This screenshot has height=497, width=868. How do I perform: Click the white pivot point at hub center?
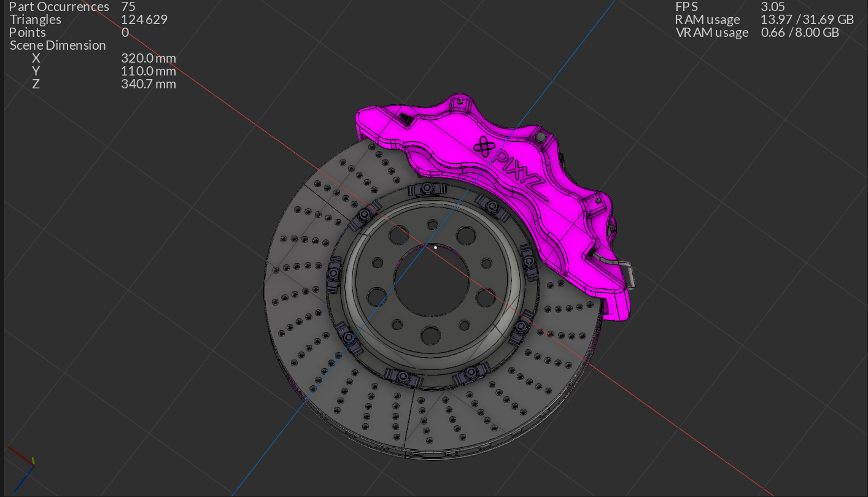(435, 247)
